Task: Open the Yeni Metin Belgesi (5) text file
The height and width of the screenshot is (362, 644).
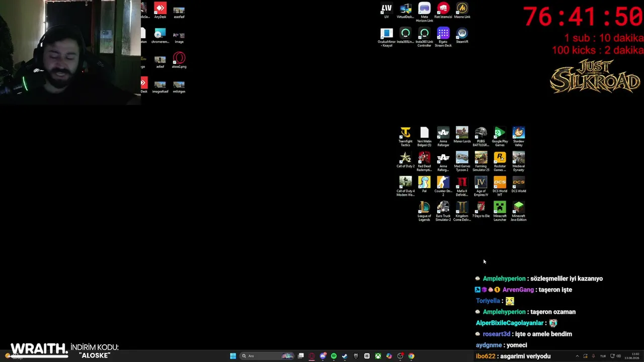Action: [424, 137]
